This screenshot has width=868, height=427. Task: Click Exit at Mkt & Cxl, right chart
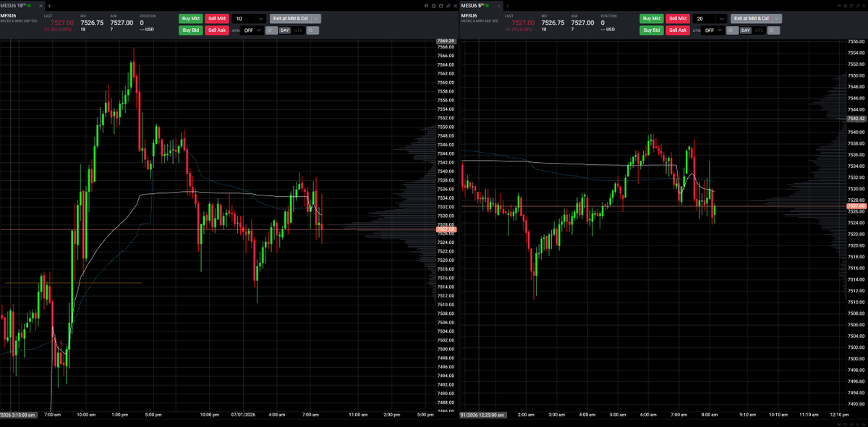tap(752, 19)
